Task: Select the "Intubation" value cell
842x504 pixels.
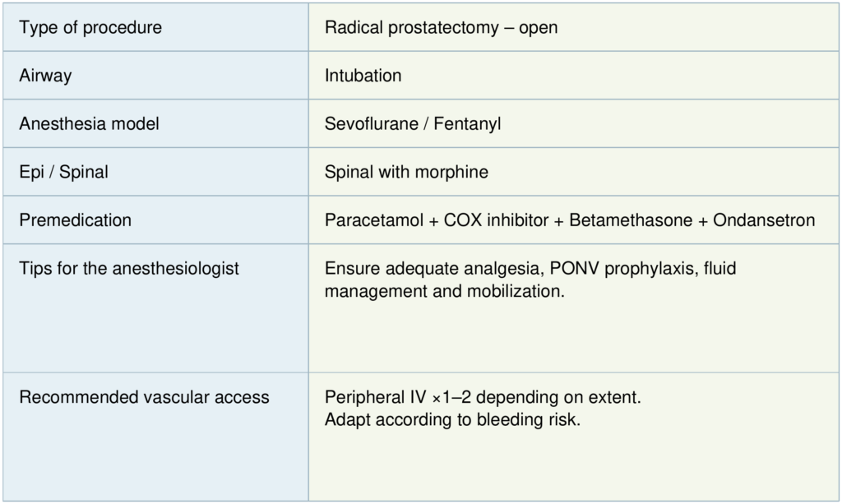Action: click(x=363, y=76)
